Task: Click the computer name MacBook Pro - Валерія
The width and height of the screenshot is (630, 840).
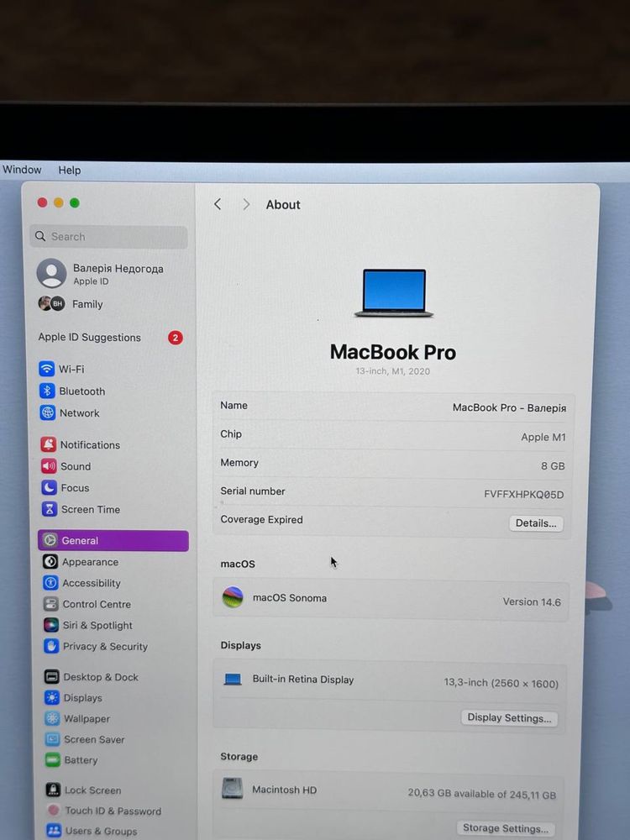Action: 509,407
